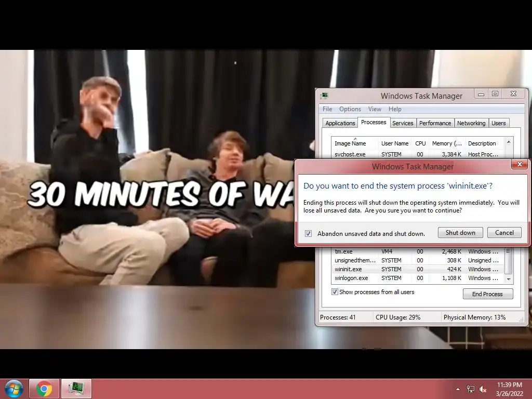Select the tm.exe process row
The height and width of the screenshot is (399, 532).
click(418, 251)
